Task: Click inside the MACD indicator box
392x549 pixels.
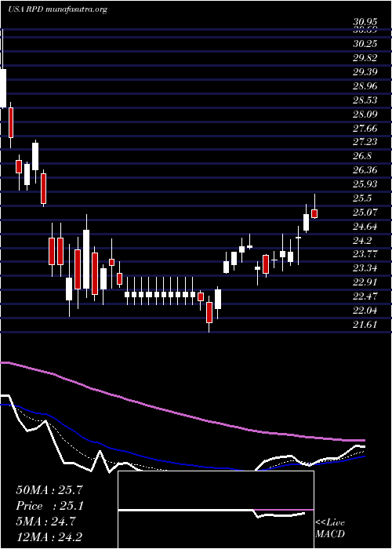Action: (x=216, y=510)
